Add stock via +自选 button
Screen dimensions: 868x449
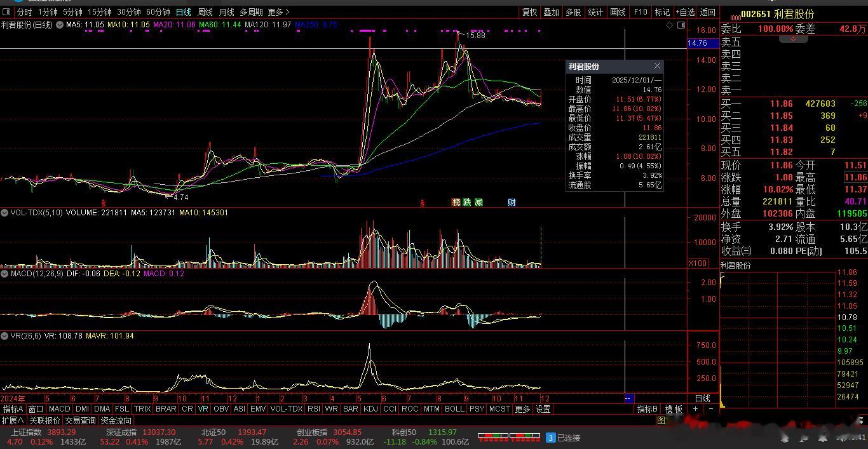click(x=684, y=12)
